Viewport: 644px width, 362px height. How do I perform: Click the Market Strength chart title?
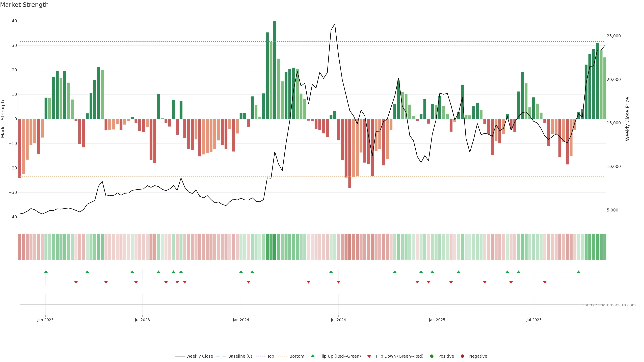point(24,5)
